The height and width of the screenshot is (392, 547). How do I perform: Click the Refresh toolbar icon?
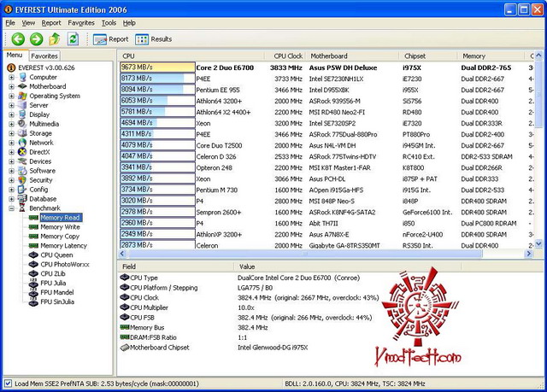click(73, 39)
